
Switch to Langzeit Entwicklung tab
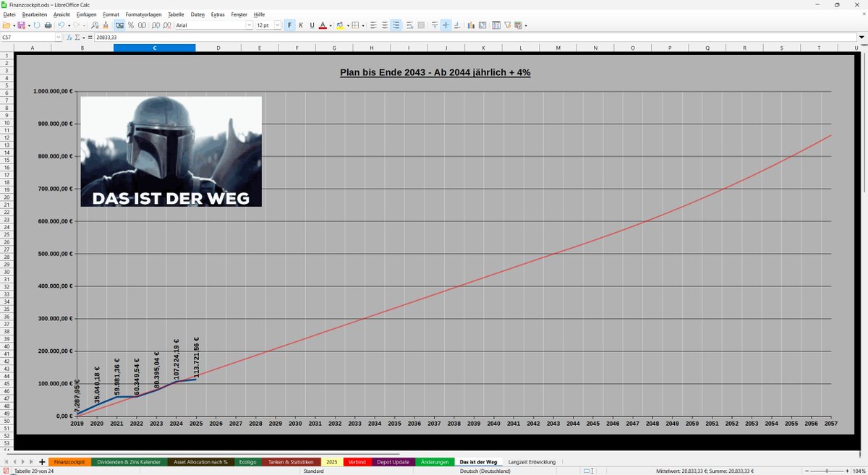click(532, 461)
